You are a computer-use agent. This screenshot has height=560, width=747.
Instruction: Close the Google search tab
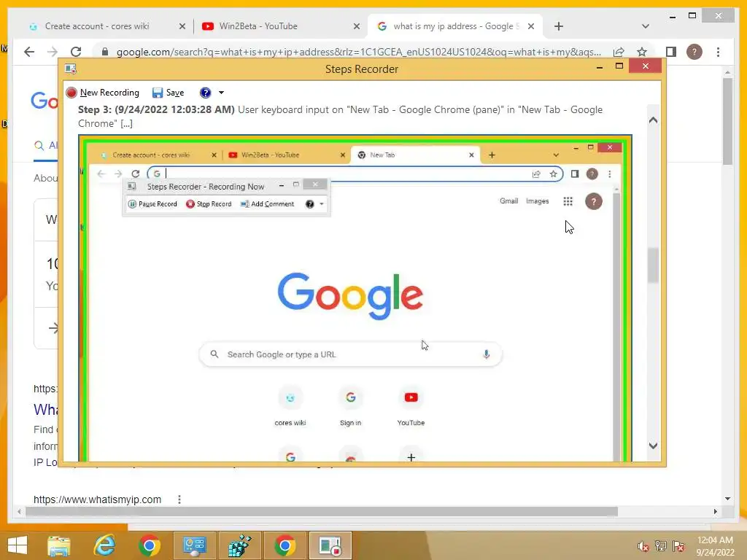531,27
